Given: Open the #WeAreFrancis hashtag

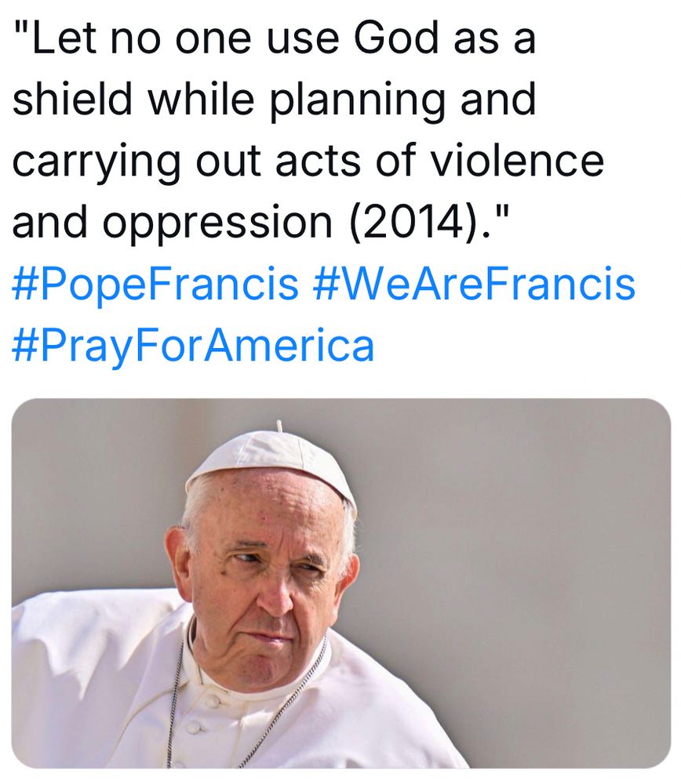Looking at the screenshot, I should [474, 284].
